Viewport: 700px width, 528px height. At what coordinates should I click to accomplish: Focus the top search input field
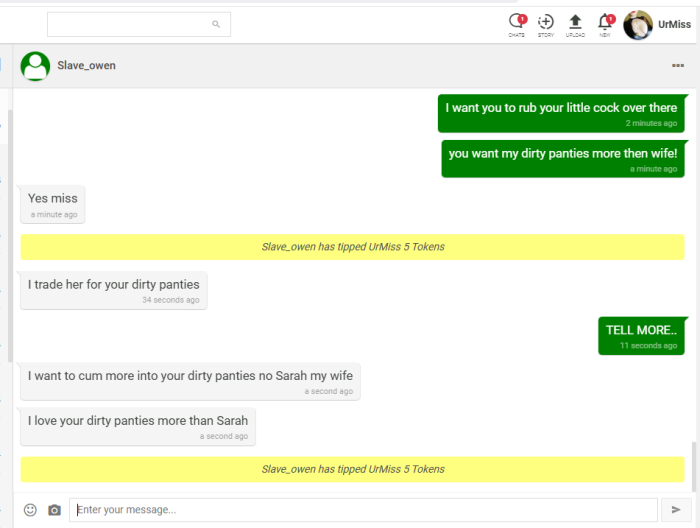coord(128,24)
